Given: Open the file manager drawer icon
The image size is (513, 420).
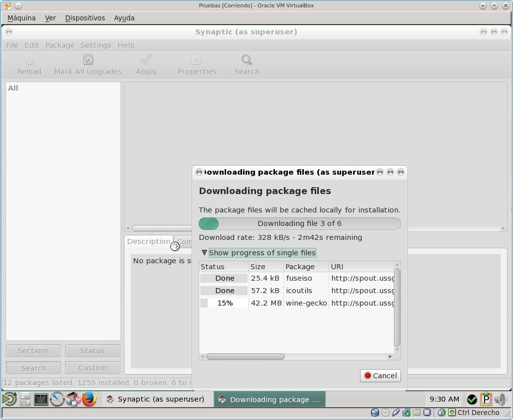Looking at the screenshot, I should (x=25, y=399).
